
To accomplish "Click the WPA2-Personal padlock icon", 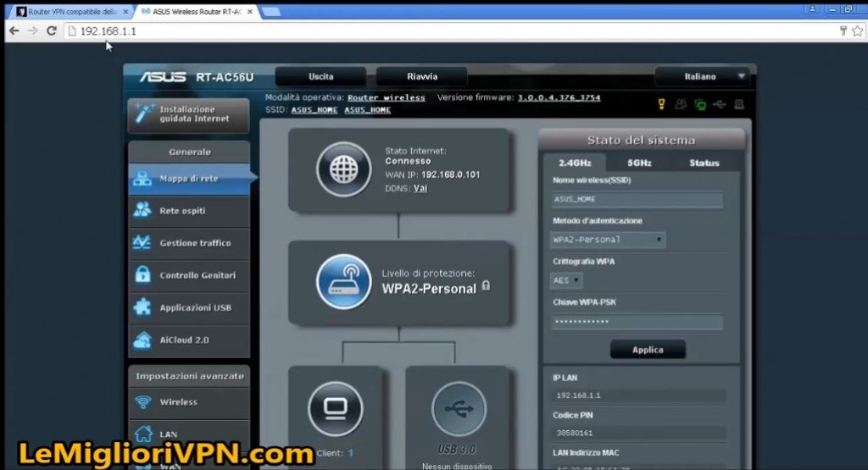I will click(x=486, y=285).
